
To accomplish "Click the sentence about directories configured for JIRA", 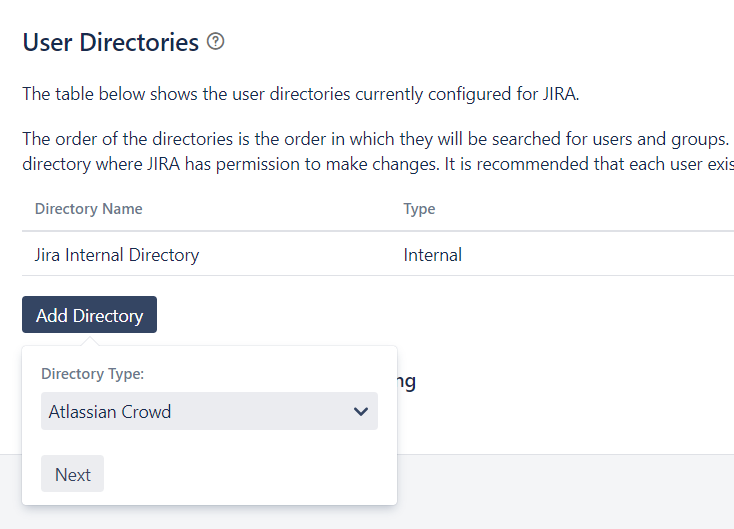I will 300,94.
